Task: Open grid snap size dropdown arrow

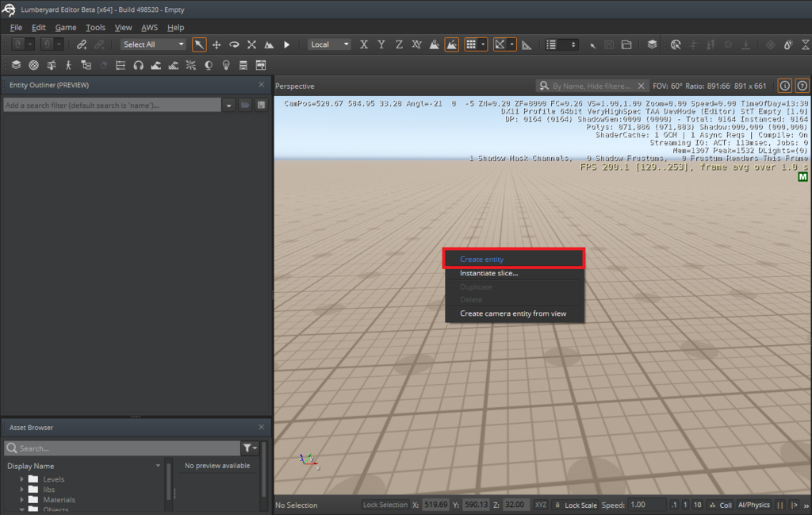Action: pyautogui.click(x=483, y=44)
